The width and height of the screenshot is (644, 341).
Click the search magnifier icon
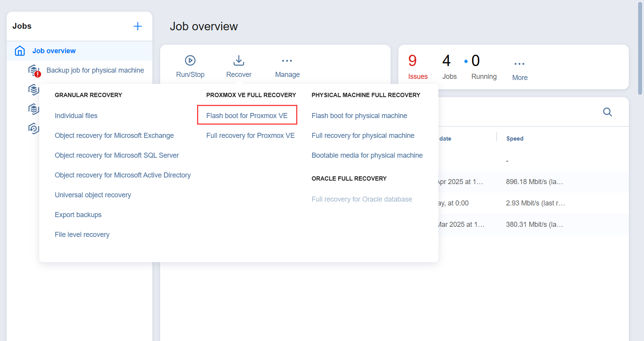(607, 112)
